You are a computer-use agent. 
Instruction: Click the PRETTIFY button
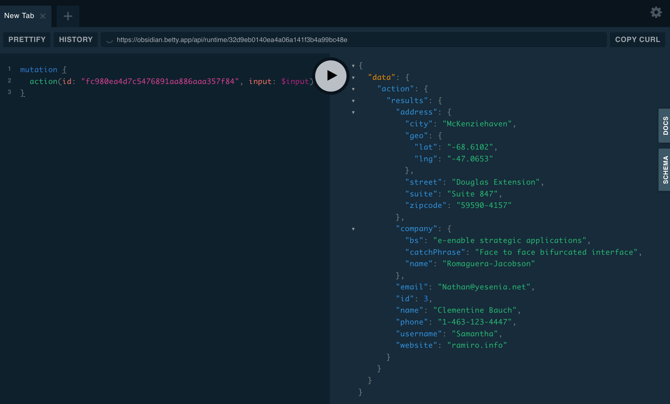pyautogui.click(x=27, y=39)
